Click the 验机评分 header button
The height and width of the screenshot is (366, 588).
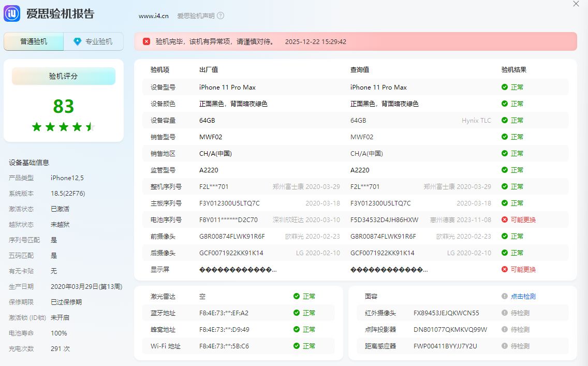63,76
